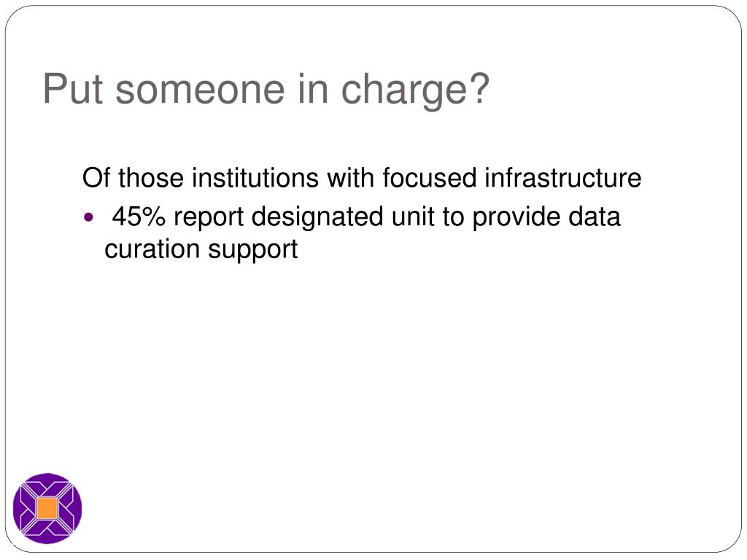
Task: Click the word 'data' ending the bullet line
Action: click(x=595, y=217)
